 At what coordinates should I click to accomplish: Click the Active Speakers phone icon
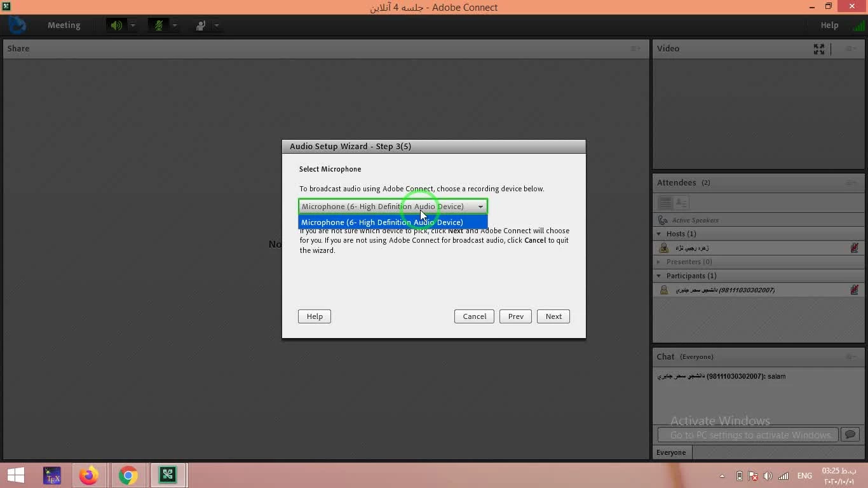click(663, 220)
